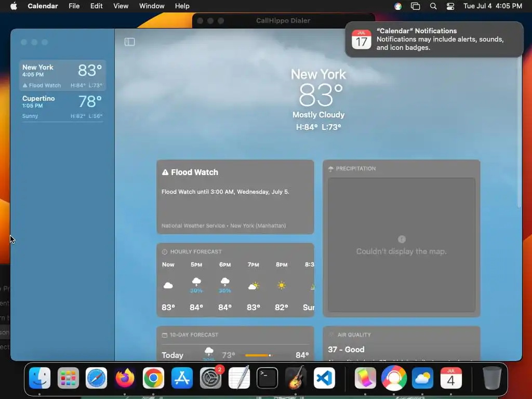Click the Calendar notification icon

pos(362,39)
